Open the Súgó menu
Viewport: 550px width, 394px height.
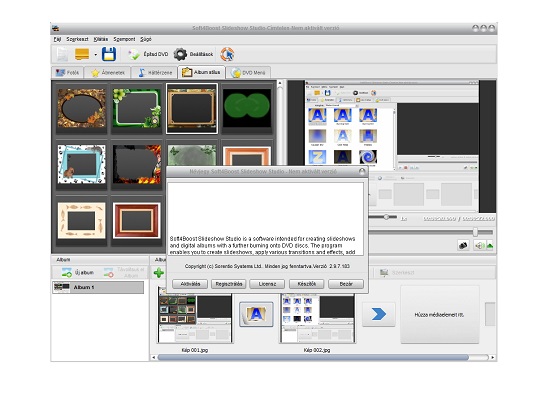(x=146, y=39)
